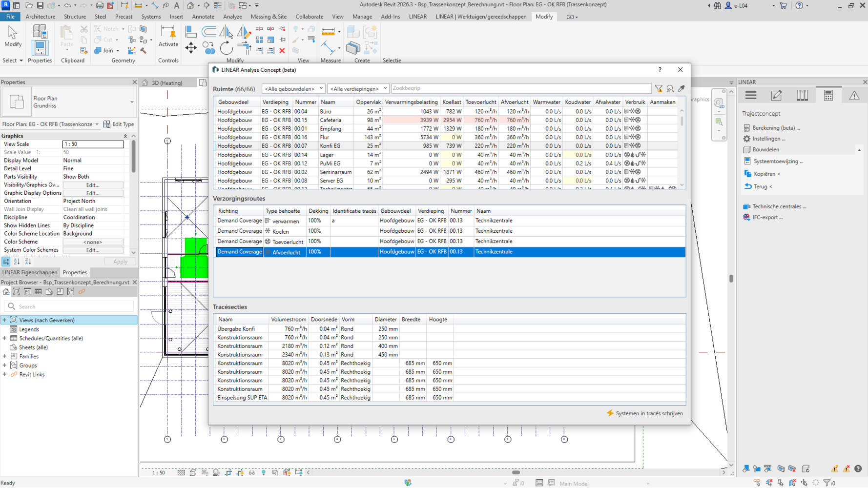This screenshot has width=868, height=488.
Task: Open the Alle gebouwdelen dropdown
Action: click(293, 89)
